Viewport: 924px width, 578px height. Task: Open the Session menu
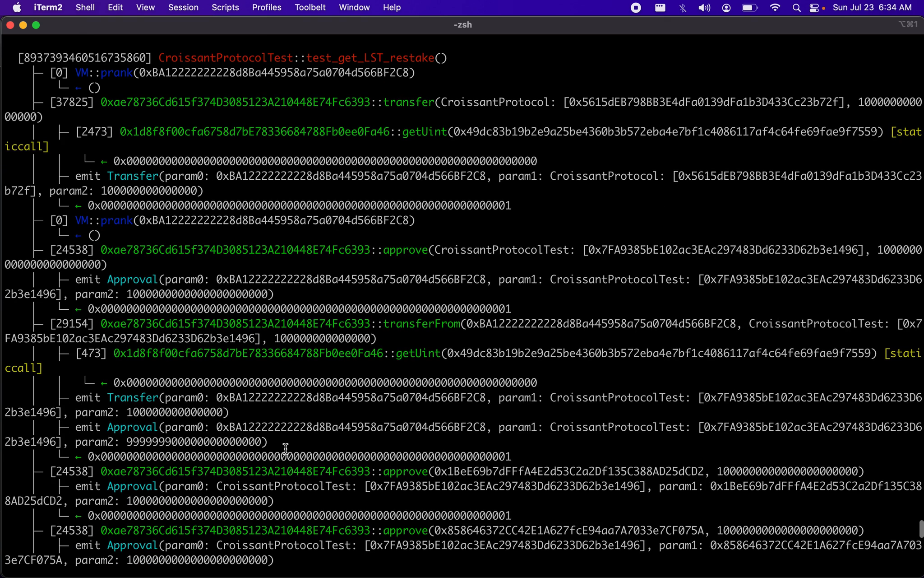point(183,8)
